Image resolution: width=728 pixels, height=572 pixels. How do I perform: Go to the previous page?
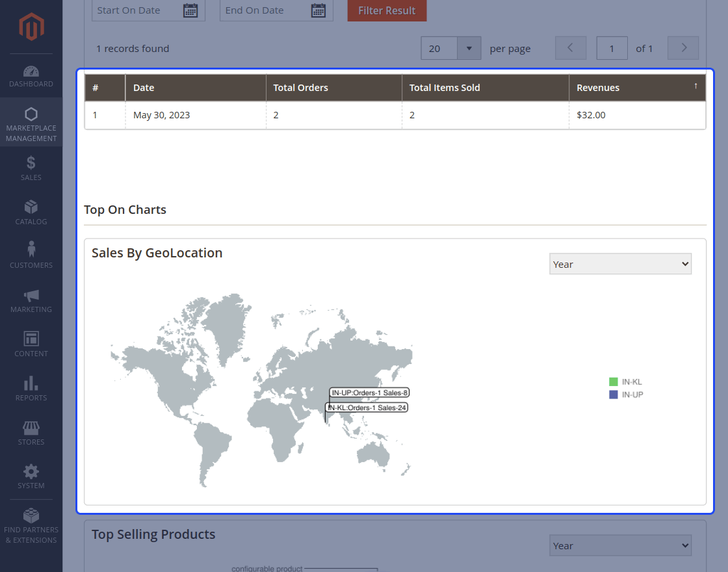coord(571,48)
